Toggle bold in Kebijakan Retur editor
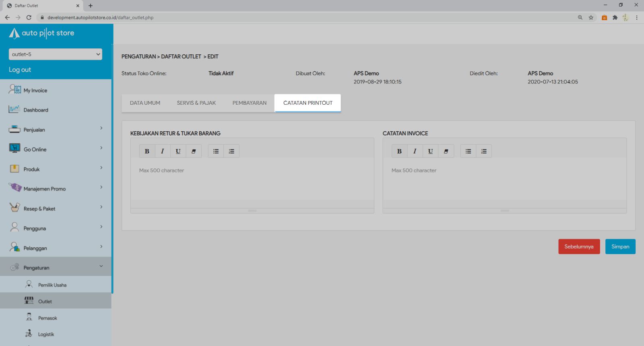Viewport: 644px width, 346px height. 147,151
